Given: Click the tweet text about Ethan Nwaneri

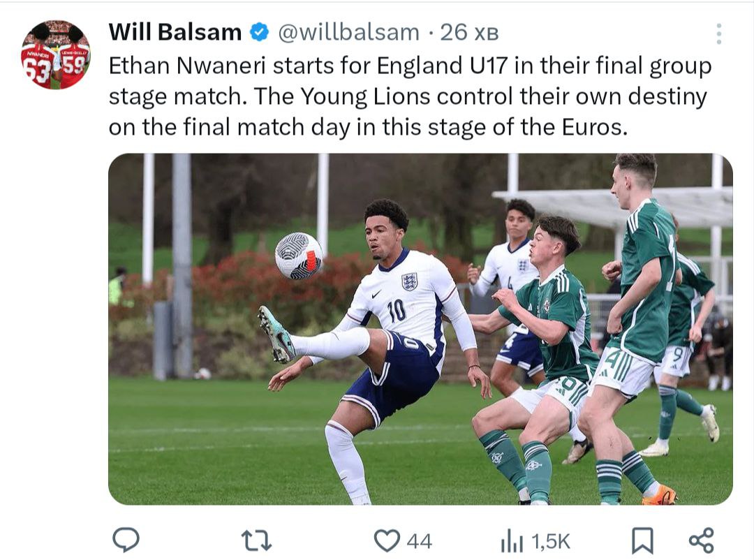Looking at the screenshot, I should (410, 97).
